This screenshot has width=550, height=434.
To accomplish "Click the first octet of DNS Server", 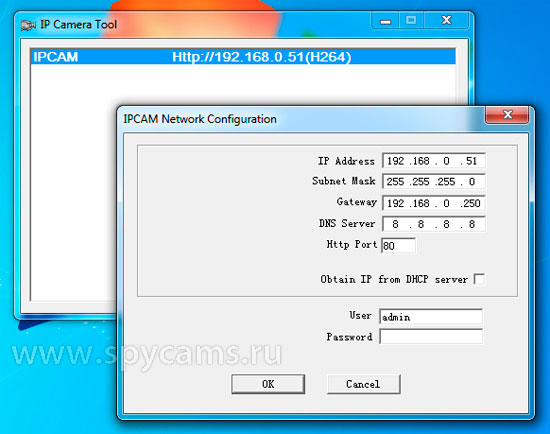I will tap(396, 224).
